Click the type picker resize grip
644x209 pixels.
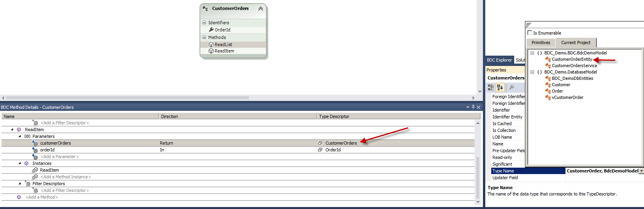coord(529,25)
